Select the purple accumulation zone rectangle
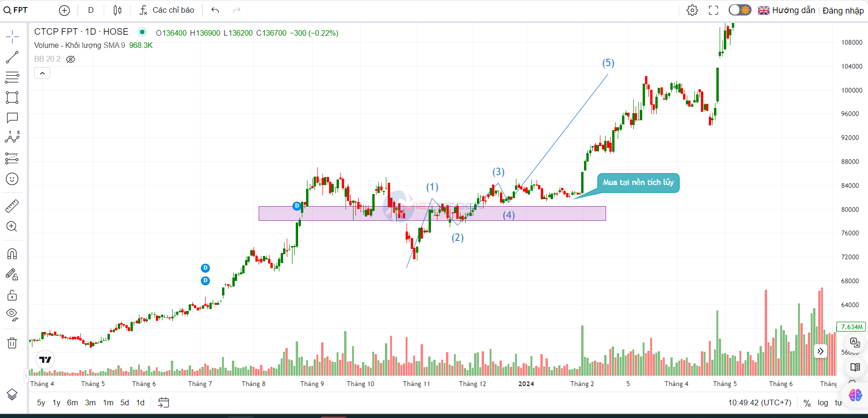 click(432, 214)
